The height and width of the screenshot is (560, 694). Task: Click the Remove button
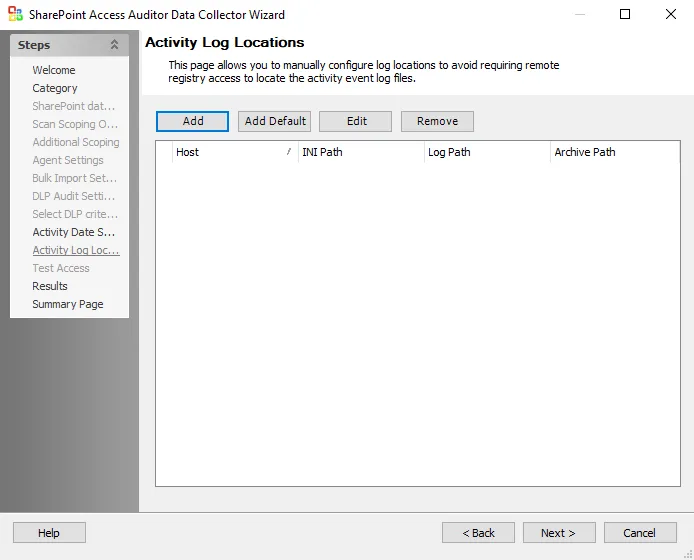437,121
